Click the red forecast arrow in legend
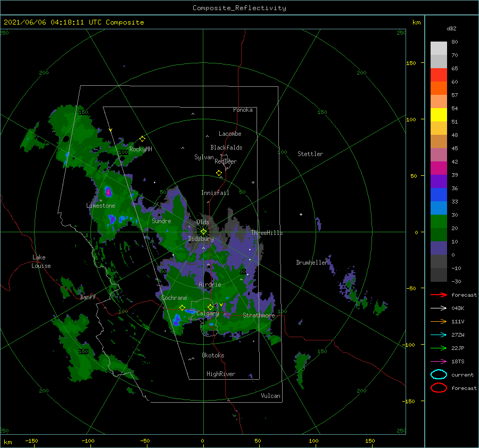This screenshot has height=448, width=479. pos(439,295)
